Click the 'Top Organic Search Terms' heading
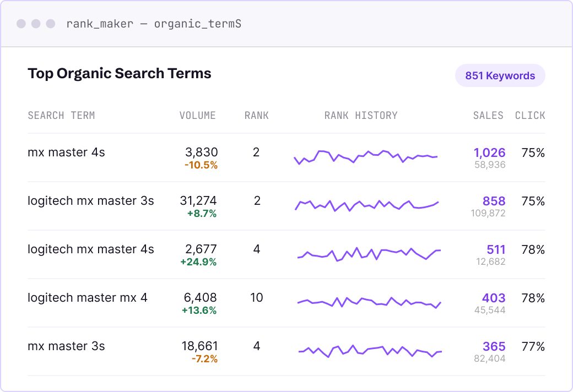Viewport: 573px width, 392px height. [120, 73]
